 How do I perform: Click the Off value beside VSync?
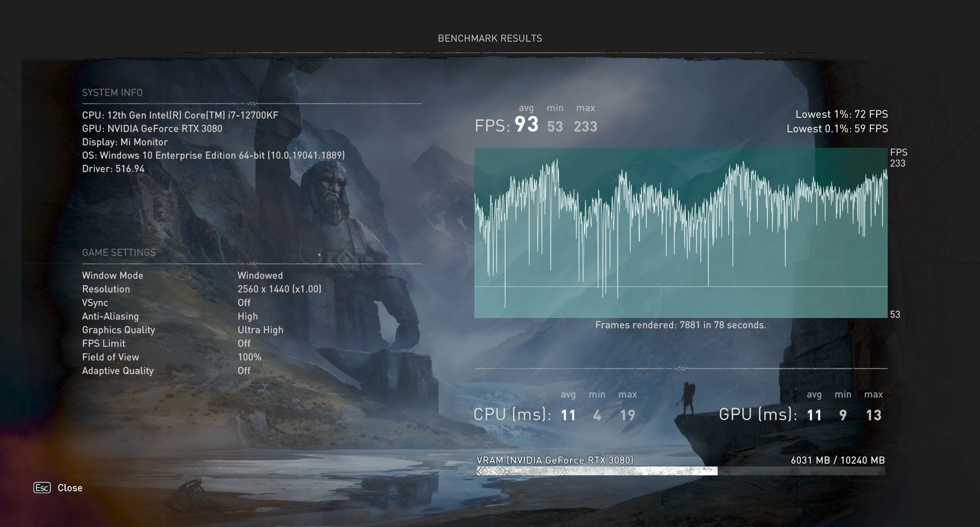[244, 303]
